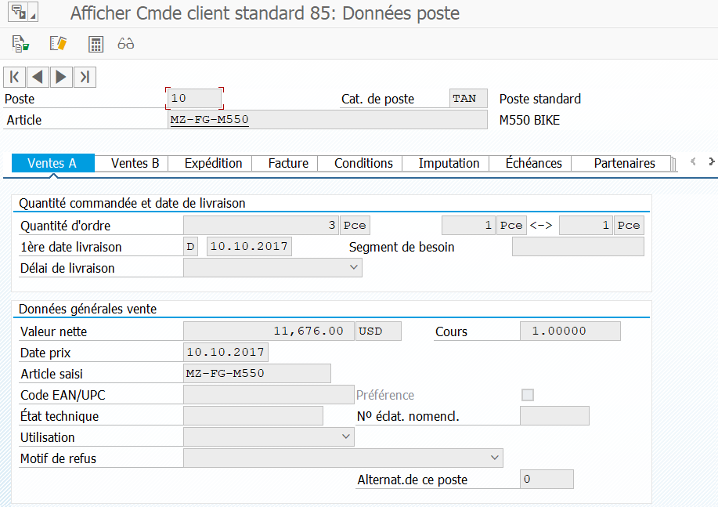Image resolution: width=718 pixels, height=508 pixels.
Task: Switch to the Ventes B tab
Action: coord(135,163)
